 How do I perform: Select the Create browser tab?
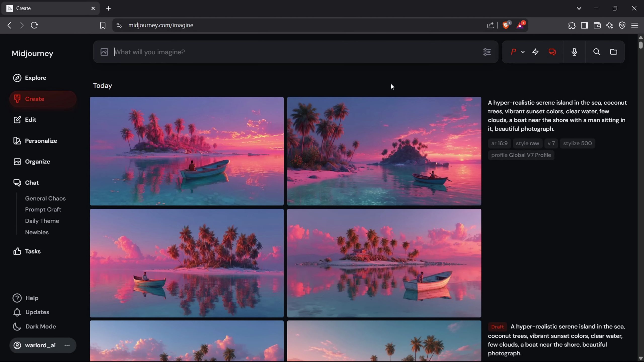(50, 8)
